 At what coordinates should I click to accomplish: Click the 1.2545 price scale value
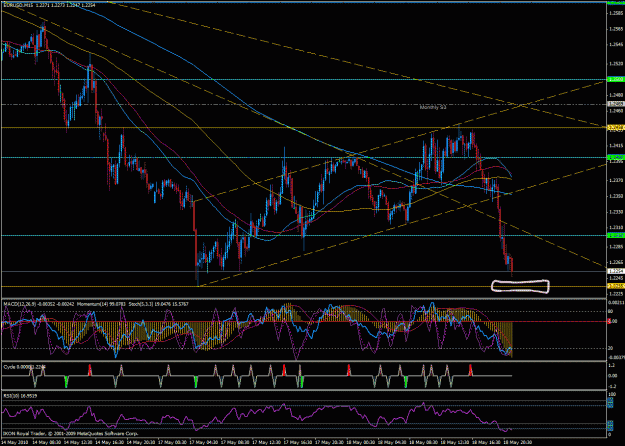[x=616, y=44]
